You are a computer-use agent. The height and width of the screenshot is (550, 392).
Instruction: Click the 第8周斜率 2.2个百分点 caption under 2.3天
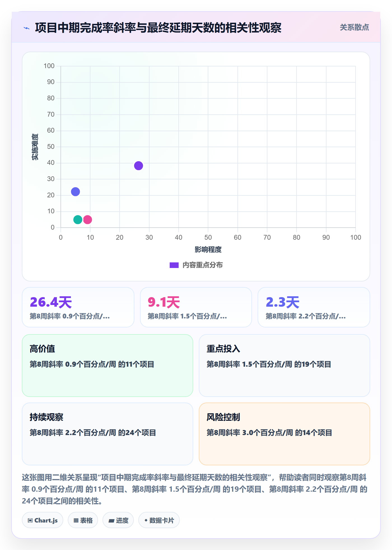pos(306,316)
